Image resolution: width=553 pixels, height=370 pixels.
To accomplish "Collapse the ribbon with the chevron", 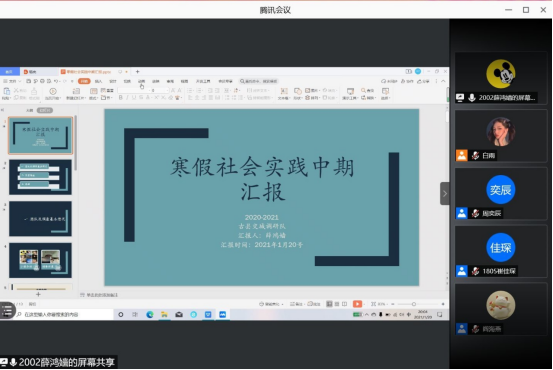I will click(x=443, y=81).
